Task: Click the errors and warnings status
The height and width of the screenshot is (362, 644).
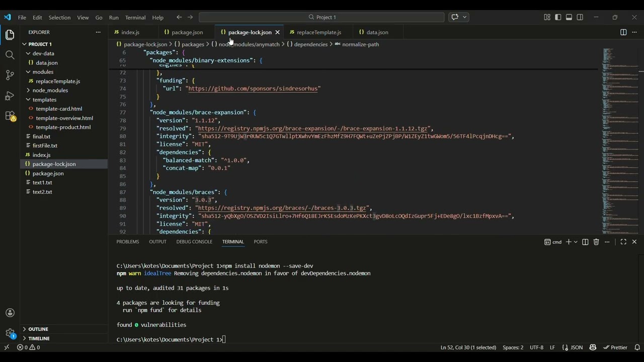Action: [29, 347]
